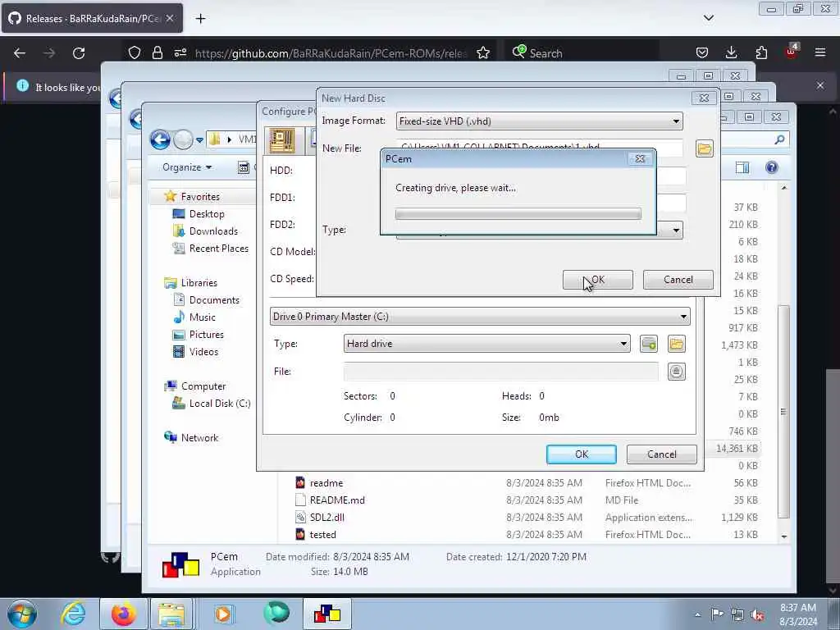840x630 pixels.
Task: Dismiss the Firefox notification bar
Action: pos(820,85)
